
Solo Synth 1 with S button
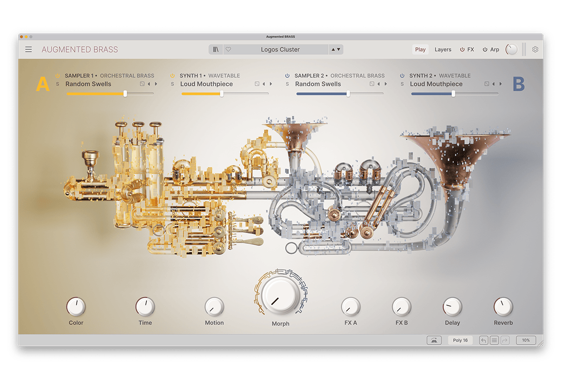(172, 84)
